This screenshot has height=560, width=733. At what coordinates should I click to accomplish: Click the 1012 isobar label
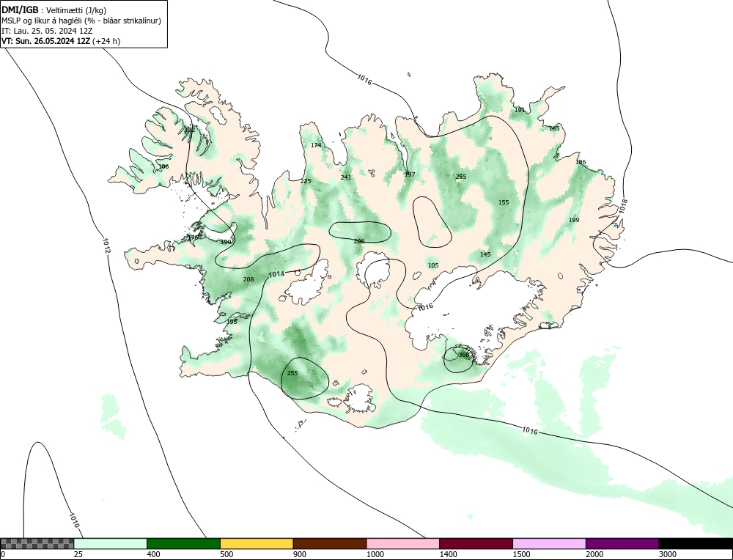[106, 246]
